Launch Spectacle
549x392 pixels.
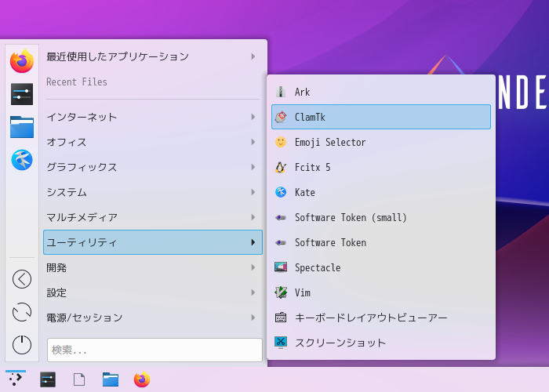(381, 267)
